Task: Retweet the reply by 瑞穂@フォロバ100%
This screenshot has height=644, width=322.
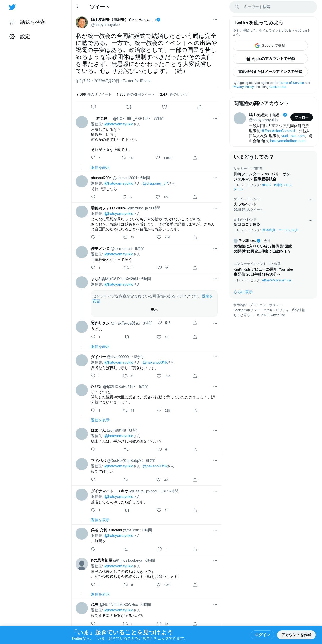Action: [x=125, y=237]
